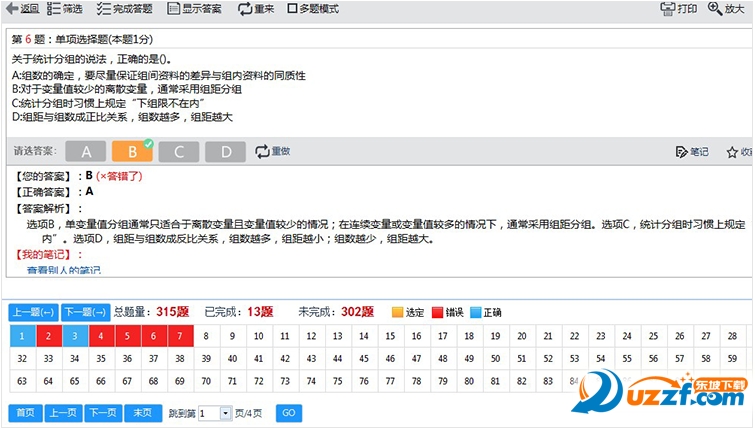Click the 上一页 previous page button

point(63,413)
